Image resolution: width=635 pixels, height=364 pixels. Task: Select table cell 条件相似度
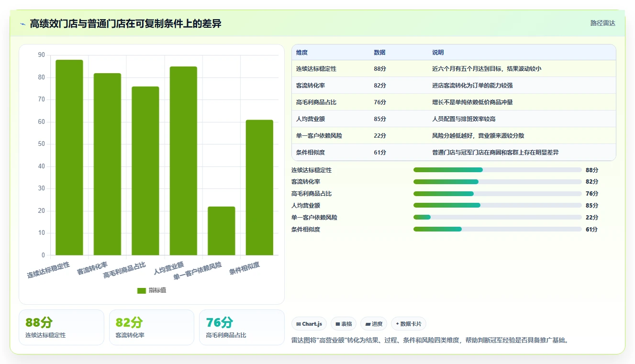[x=311, y=153]
